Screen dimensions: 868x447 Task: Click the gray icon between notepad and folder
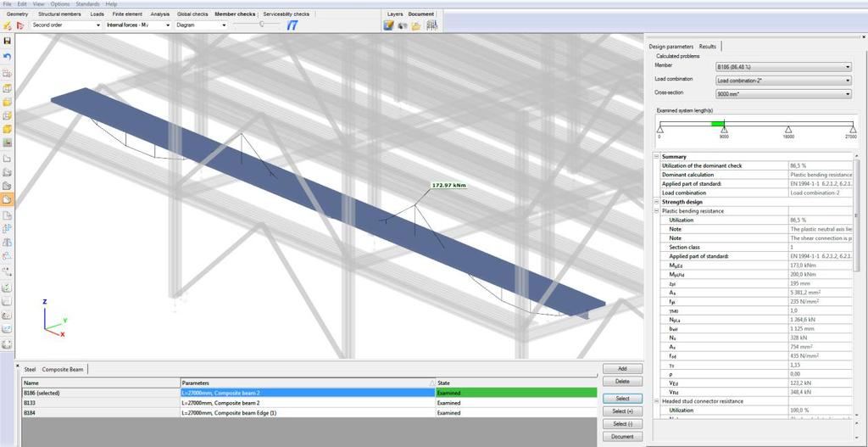pos(403,25)
